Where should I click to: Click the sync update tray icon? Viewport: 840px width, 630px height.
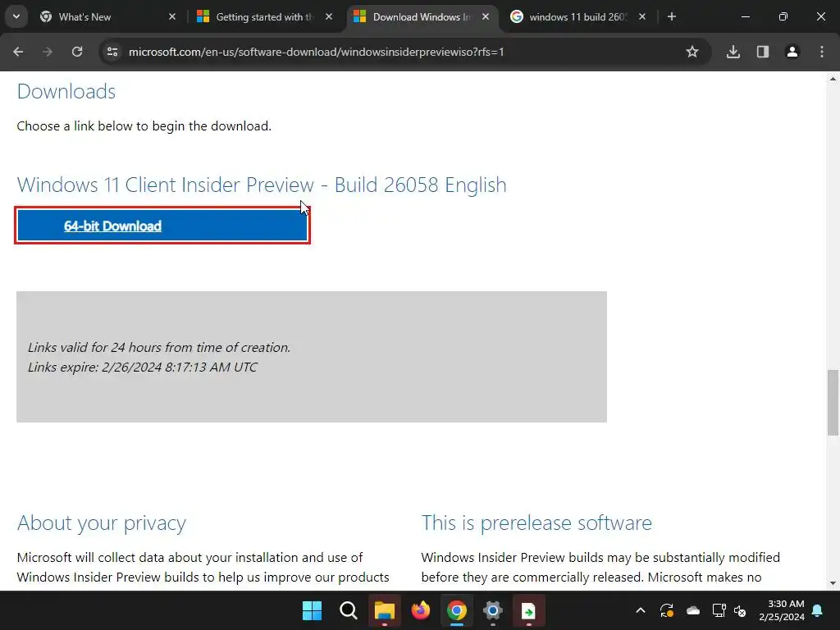[x=666, y=610]
